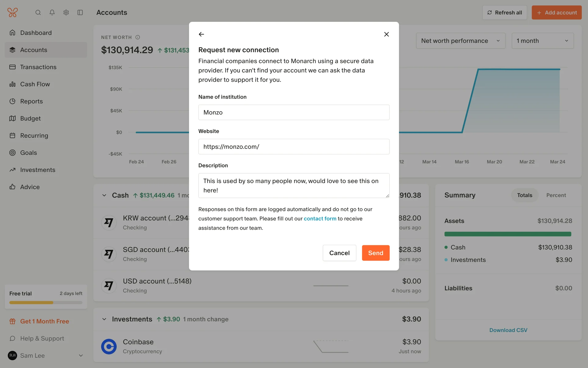
Task: Collapse the Investments section chevron
Action: point(104,319)
